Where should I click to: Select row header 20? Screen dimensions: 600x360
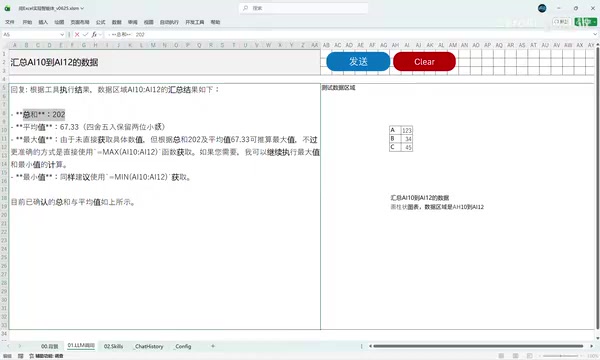4,215
